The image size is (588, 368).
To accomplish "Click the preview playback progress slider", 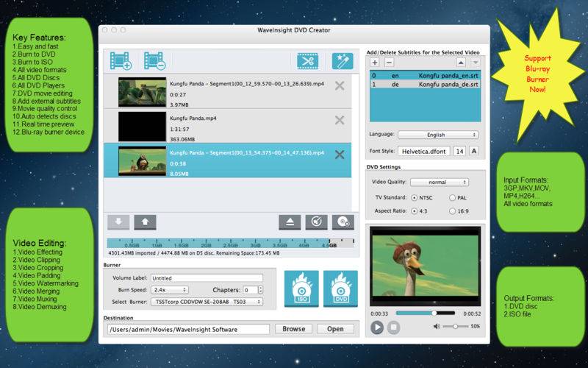I will (x=426, y=313).
